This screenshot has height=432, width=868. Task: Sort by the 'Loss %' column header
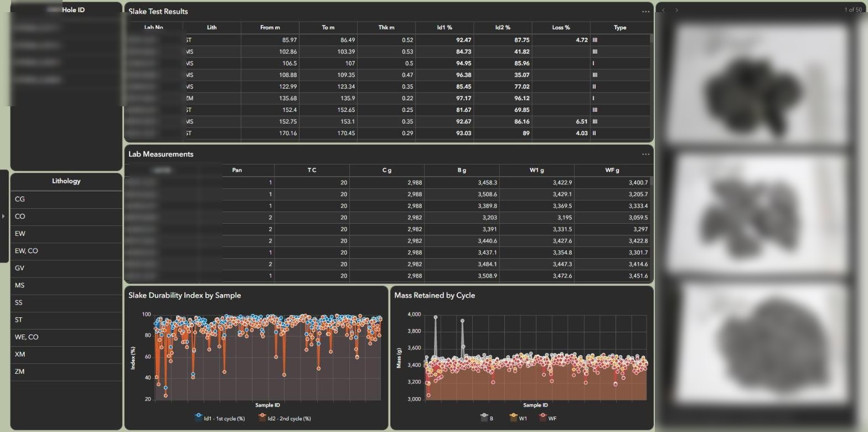pyautogui.click(x=561, y=28)
